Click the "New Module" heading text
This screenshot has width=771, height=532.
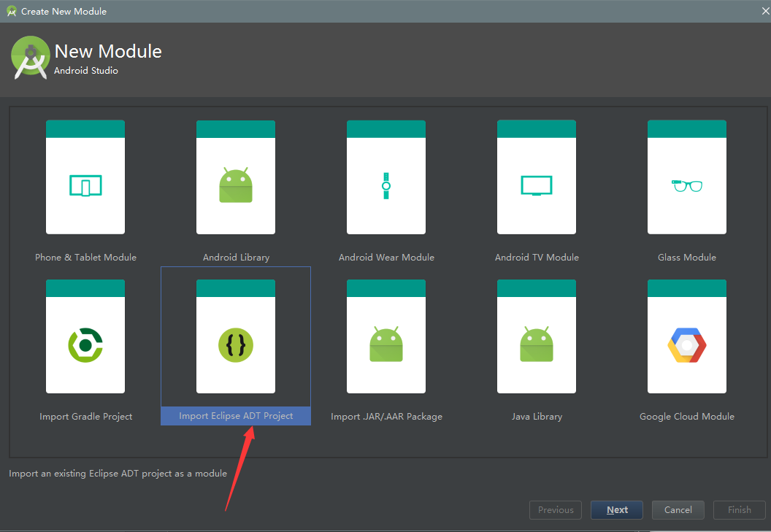pyautogui.click(x=108, y=51)
